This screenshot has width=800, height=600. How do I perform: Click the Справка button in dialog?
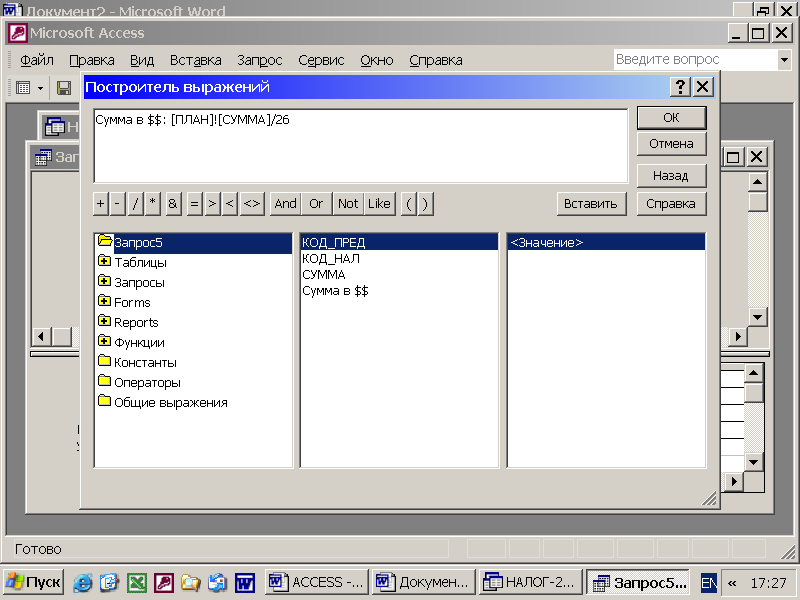[x=671, y=204]
